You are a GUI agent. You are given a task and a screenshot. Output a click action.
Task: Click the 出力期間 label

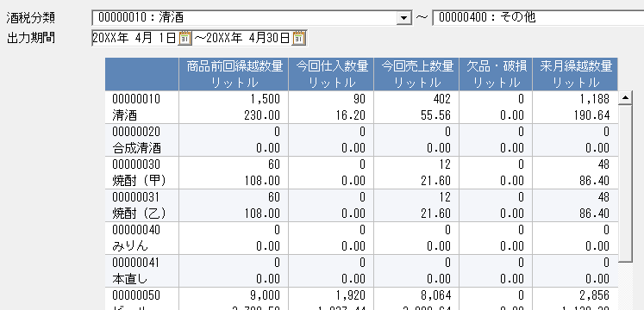coord(31,38)
